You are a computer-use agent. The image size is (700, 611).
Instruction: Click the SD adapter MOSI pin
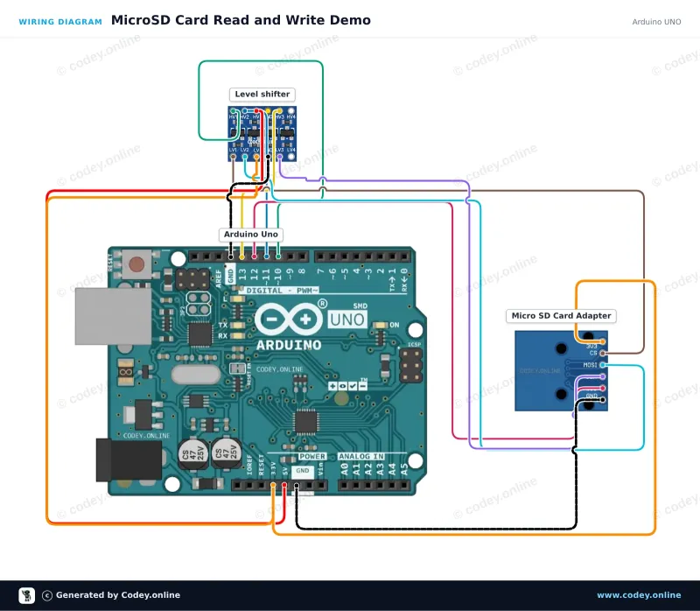[x=603, y=365]
